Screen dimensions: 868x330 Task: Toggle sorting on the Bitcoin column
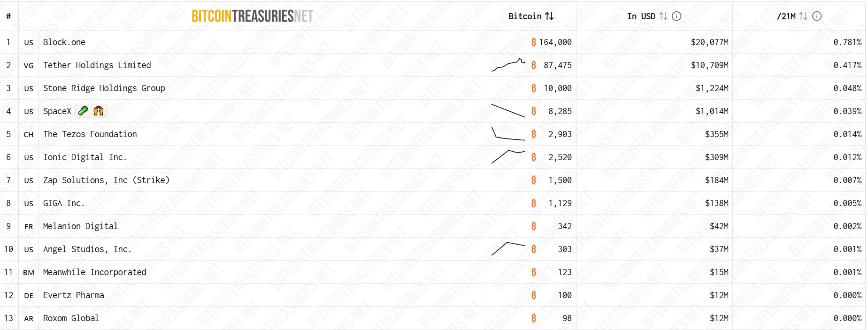point(550,15)
